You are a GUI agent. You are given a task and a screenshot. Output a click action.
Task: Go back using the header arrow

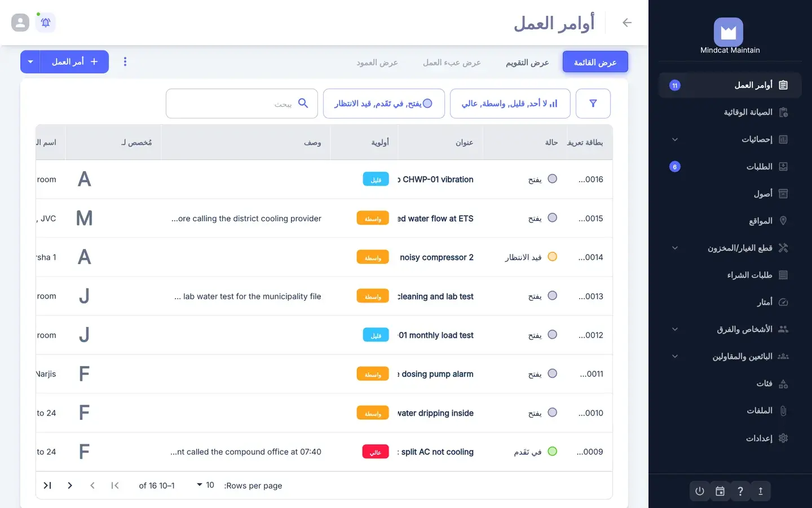[626, 23]
